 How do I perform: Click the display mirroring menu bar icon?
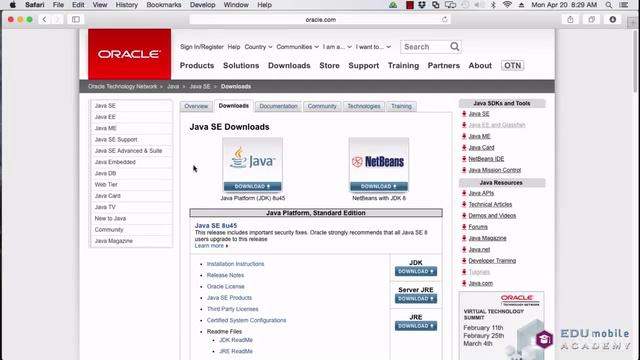[x=450, y=5]
